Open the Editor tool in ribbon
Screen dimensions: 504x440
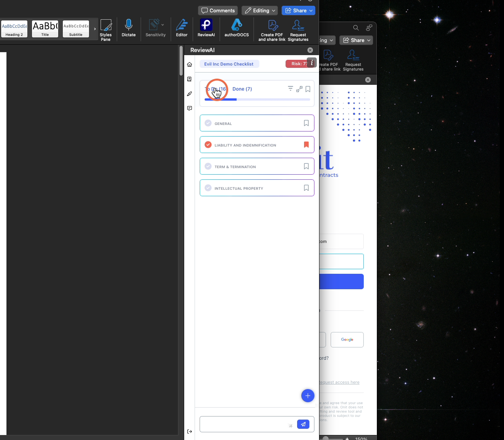coord(182,28)
